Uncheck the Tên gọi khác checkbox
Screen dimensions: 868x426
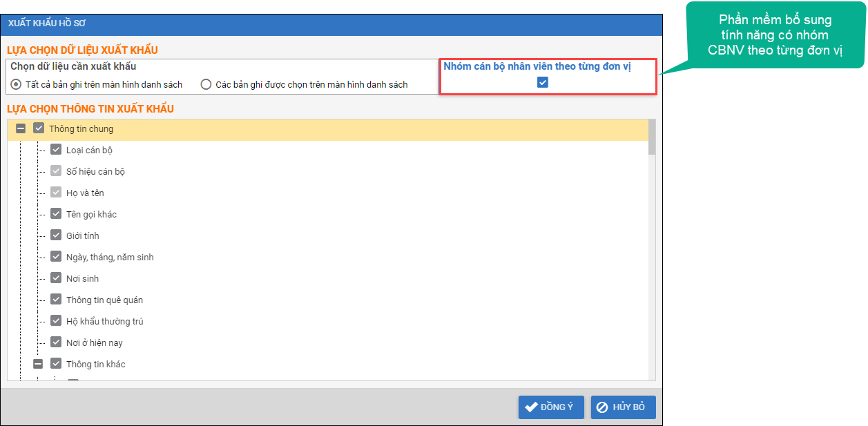click(56, 214)
